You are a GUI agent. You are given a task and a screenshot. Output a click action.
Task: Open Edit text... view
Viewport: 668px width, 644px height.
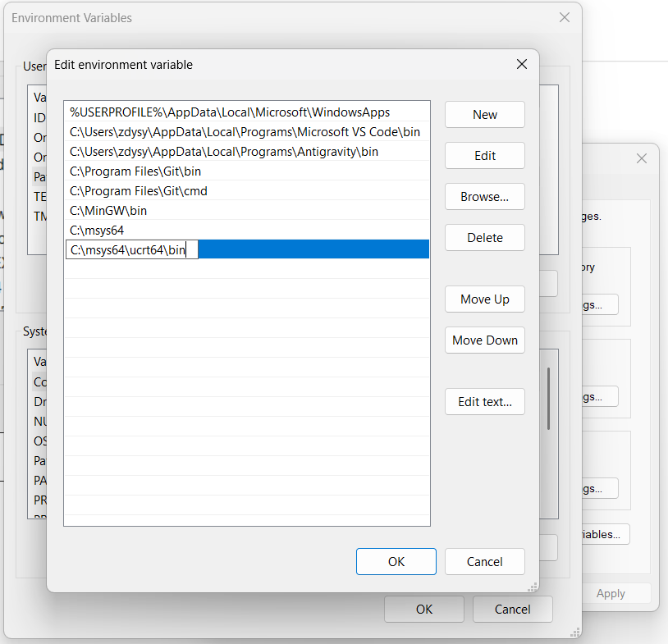484,402
